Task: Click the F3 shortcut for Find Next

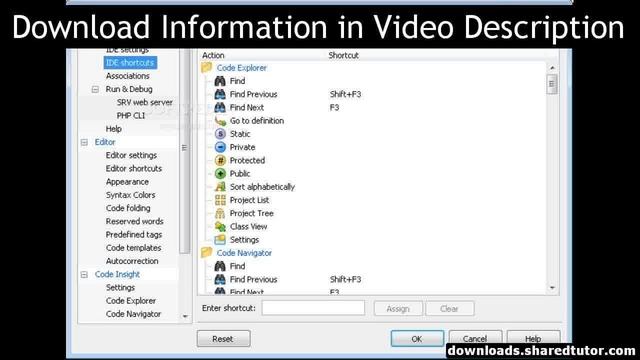Action: coord(334,107)
